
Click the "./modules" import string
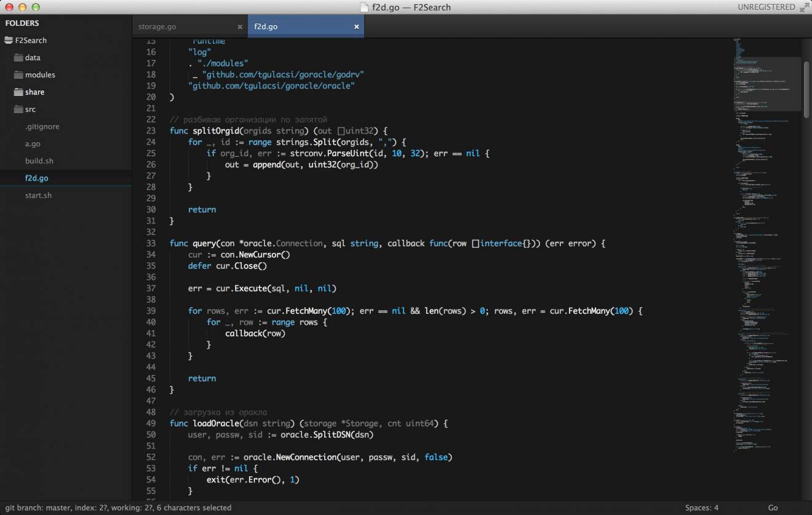223,63
